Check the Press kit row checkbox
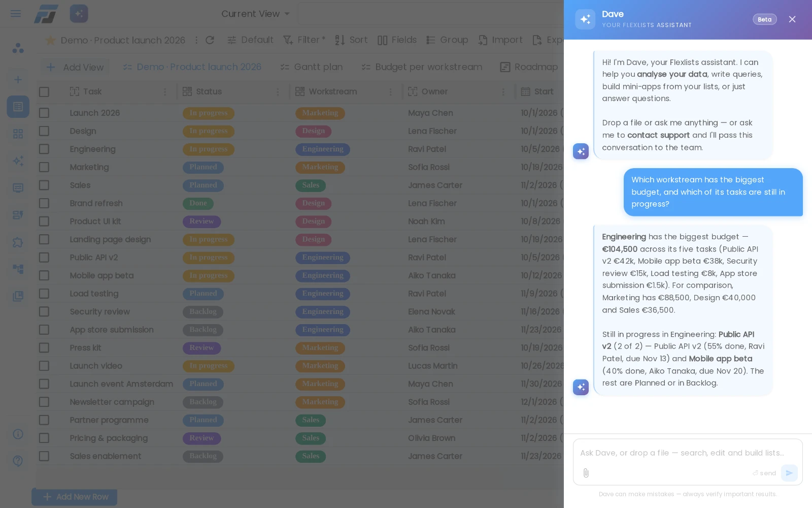 click(x=44, y=348)
